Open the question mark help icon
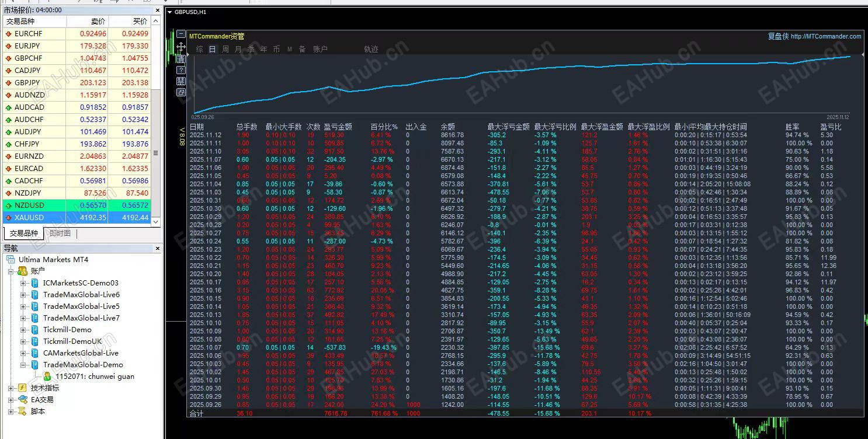The width and height of the screenshot is (868, 439). tap(181, 70)
